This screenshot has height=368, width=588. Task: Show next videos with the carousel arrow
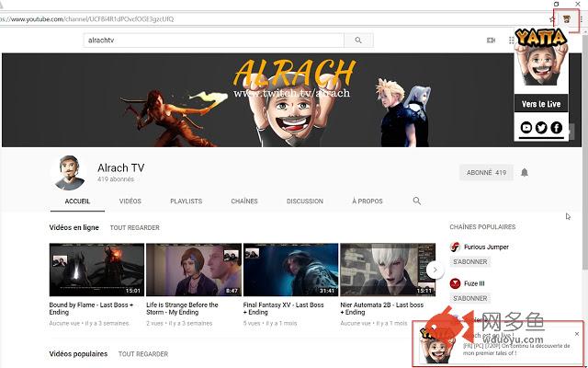[435, 270]
